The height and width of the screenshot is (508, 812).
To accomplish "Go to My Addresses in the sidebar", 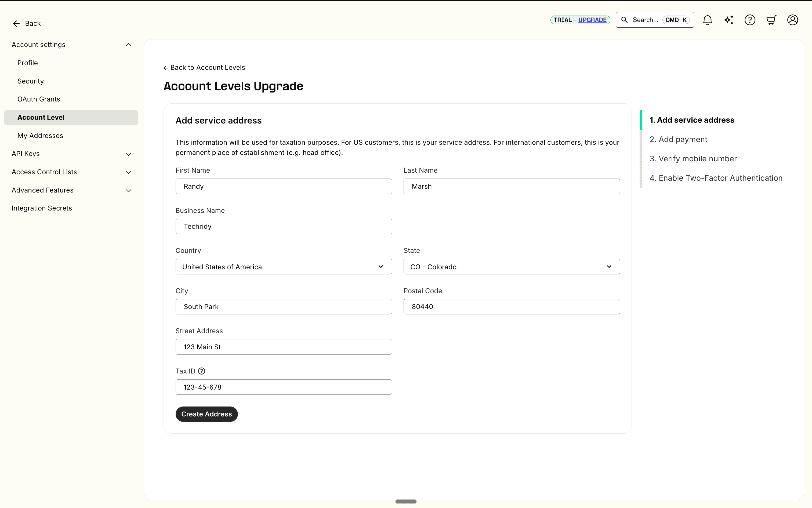I will (40, 136).
